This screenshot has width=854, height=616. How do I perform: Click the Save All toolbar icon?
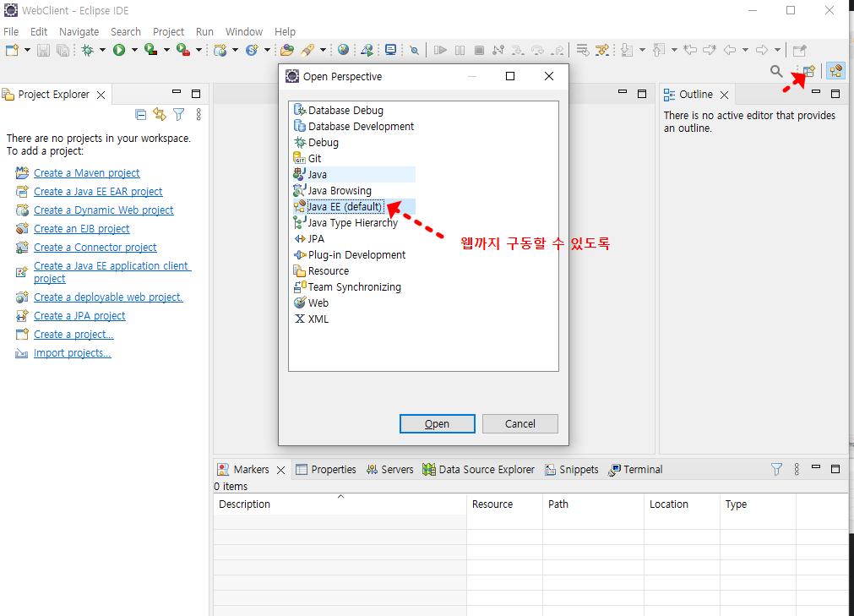click(63, 50)
